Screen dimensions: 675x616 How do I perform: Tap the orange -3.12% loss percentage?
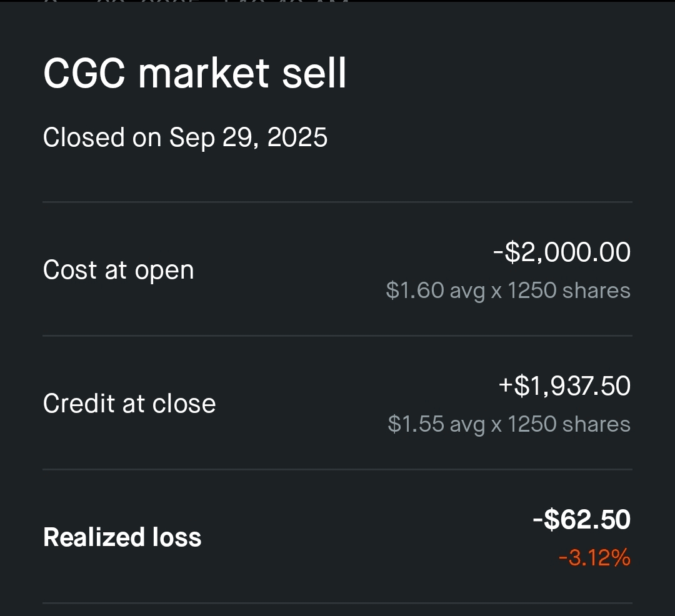point(594,558)
